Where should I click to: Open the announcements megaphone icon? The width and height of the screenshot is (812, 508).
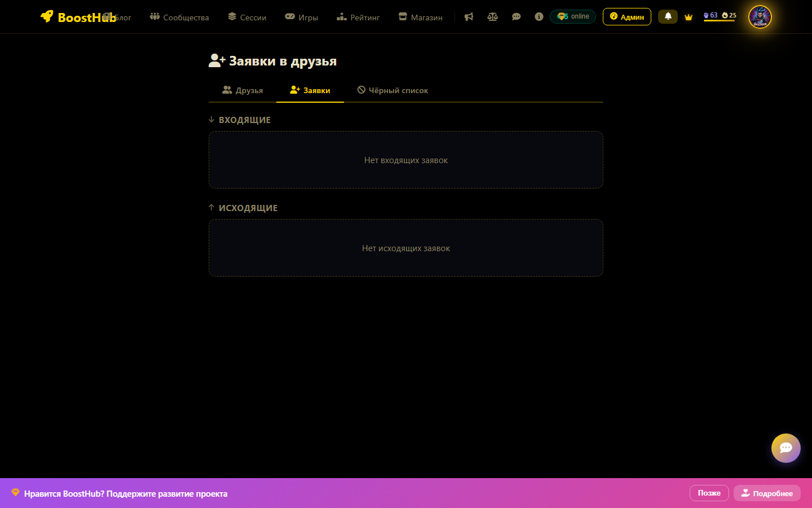469,17
